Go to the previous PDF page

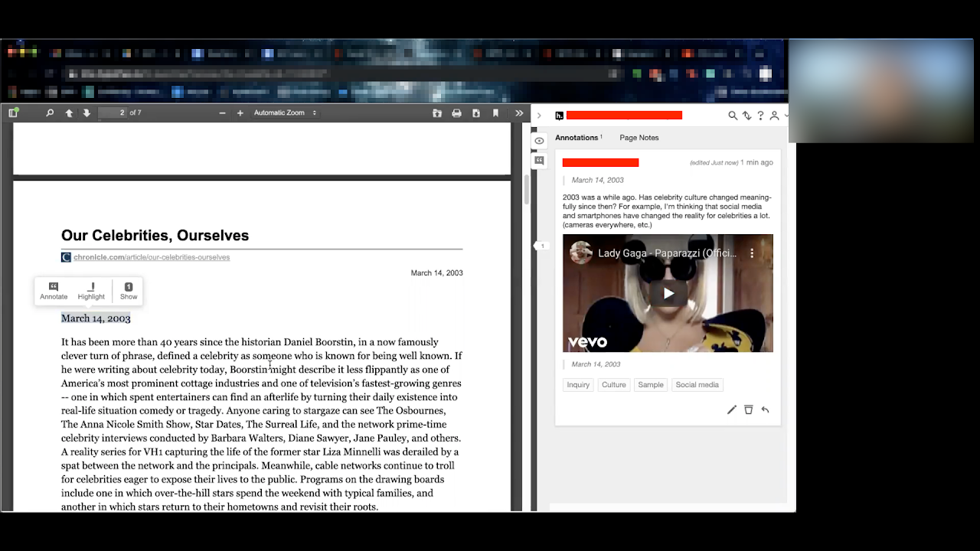(69, 112)
